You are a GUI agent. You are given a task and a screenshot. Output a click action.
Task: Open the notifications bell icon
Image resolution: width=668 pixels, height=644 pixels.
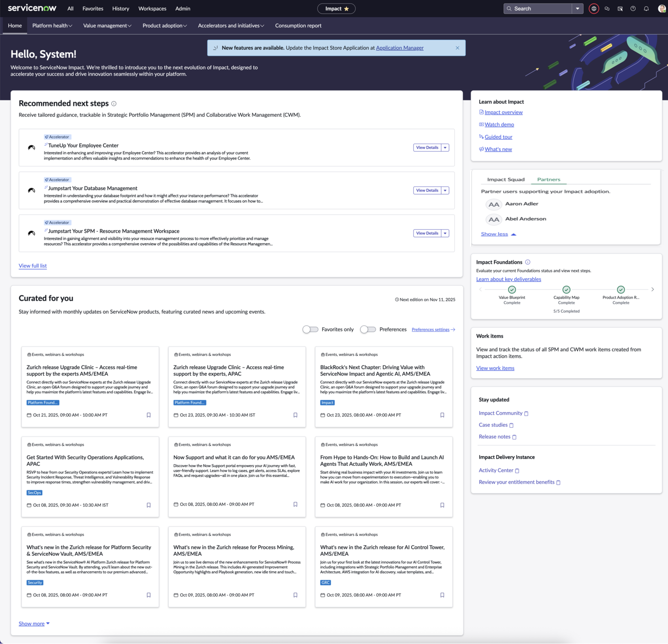pyautogui.click(x=646, y=9)
